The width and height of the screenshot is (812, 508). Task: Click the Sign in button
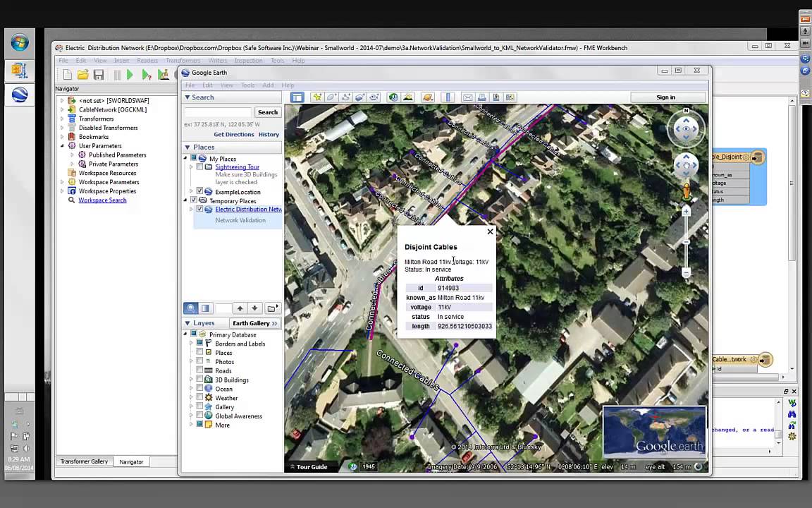666,97
